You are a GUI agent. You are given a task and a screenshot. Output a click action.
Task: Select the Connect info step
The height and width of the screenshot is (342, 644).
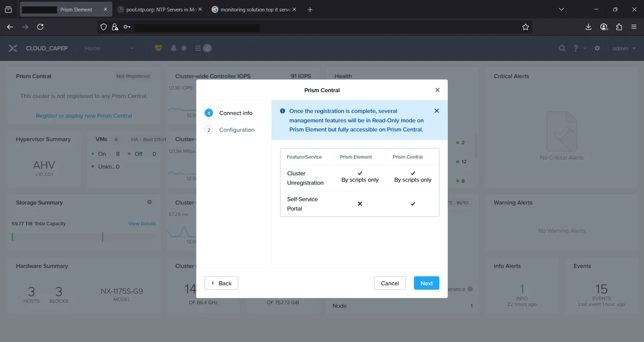(230, 113)
